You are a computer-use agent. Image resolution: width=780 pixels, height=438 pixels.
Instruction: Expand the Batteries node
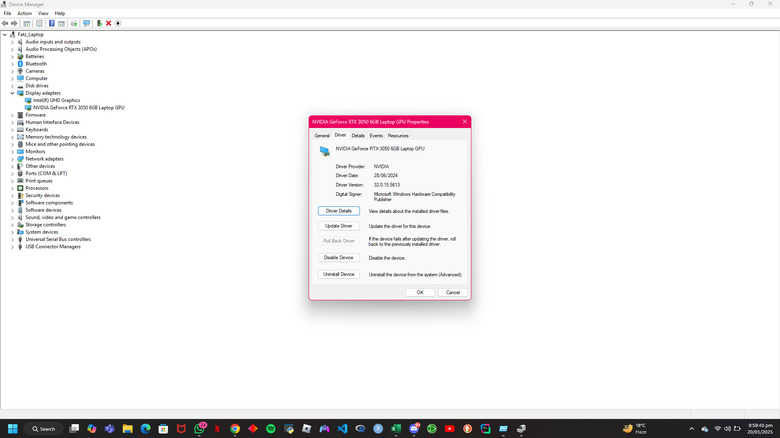pos(12,56)
